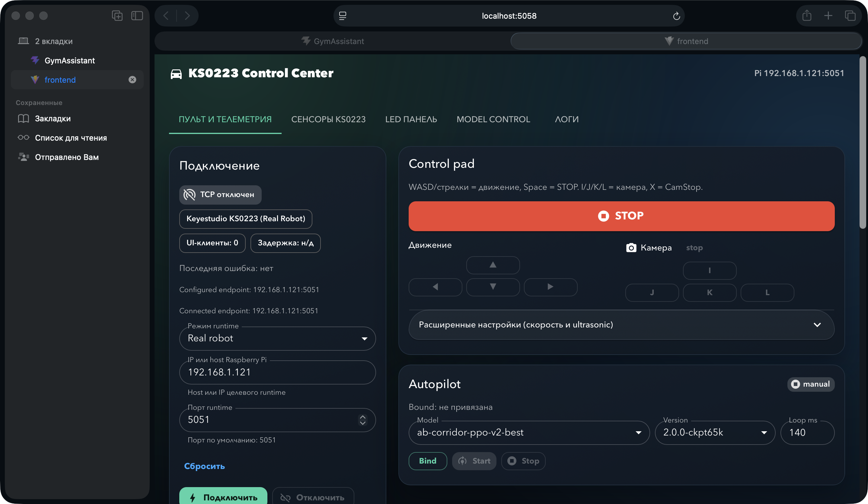The image size is (868, 504).
Task: Turn robot right with right arrow
Action: coord(550,287)
